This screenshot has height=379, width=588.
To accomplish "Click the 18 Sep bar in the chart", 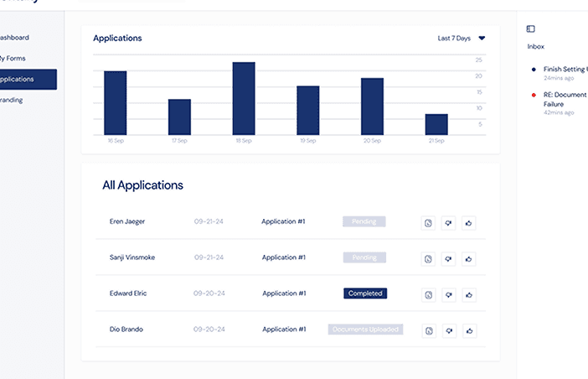I will point(244,98).
